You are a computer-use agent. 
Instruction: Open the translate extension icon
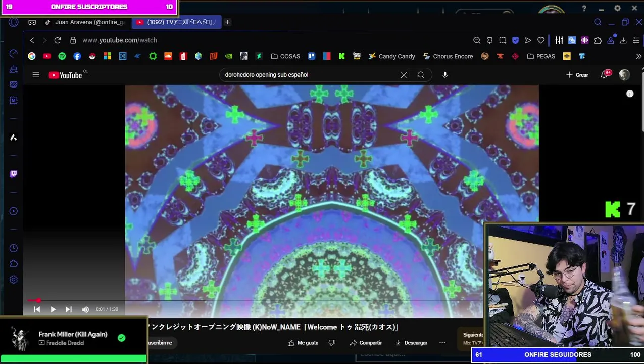pos(572,40)
